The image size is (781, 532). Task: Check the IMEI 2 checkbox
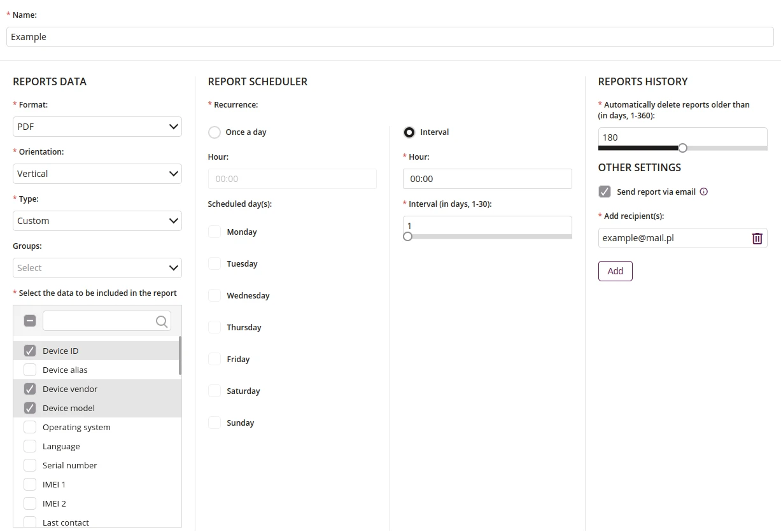tap(30, 503)
